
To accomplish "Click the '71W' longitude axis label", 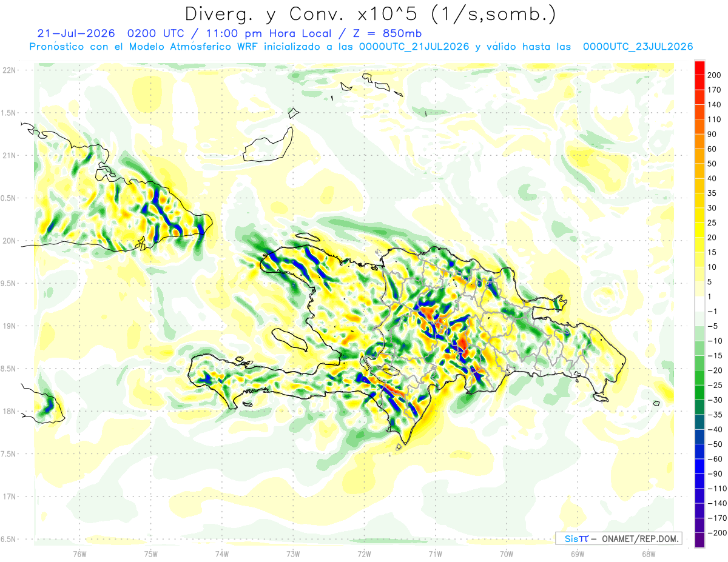I will (435, 554).
